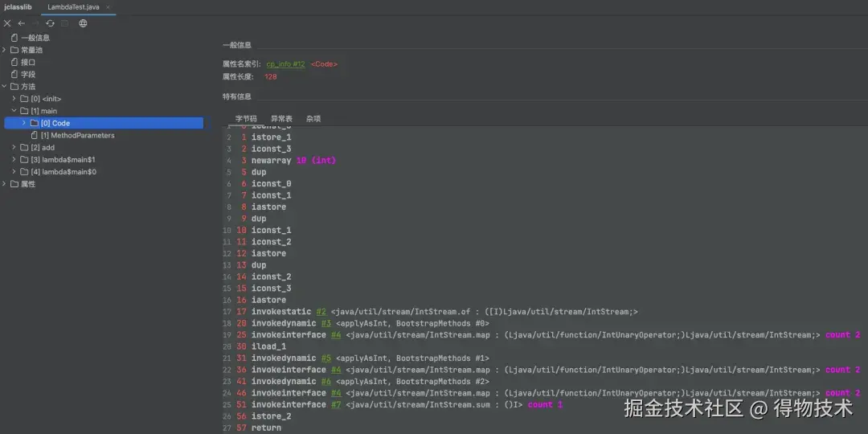Click the 'return' instruction at offset 57
The width and height of the screenshot is (868, 434).
[266, 428]
